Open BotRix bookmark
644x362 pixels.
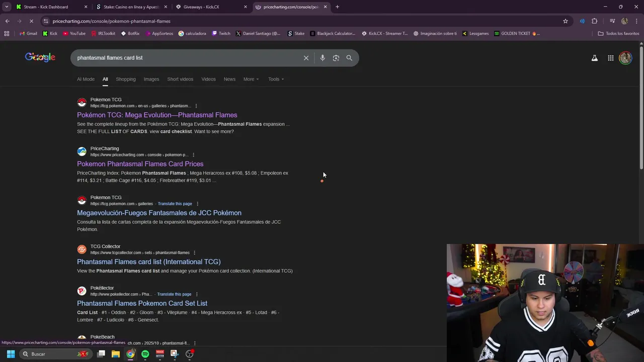pyautogui.click(x=130, y=34)
